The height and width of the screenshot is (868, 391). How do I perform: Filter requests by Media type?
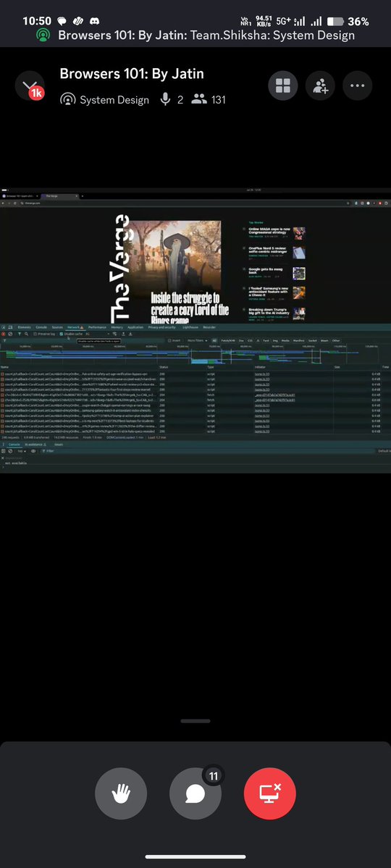click(x=285, y=340)
